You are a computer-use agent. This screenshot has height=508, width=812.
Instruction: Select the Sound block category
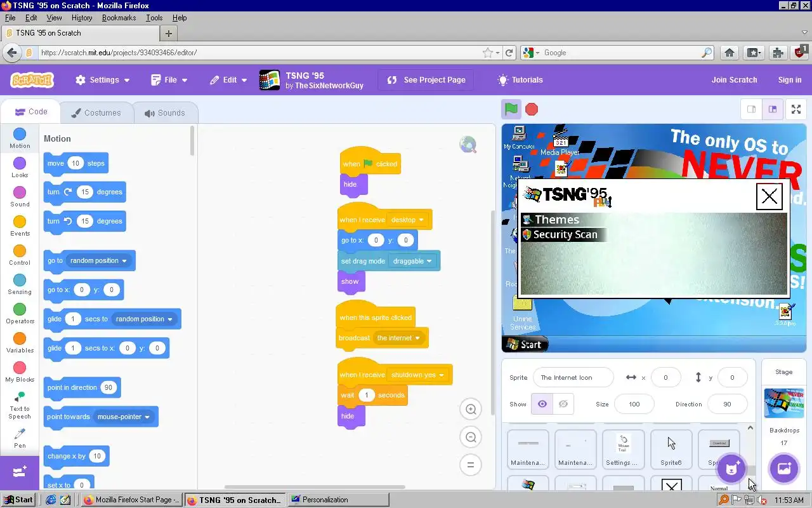[20, 197]
